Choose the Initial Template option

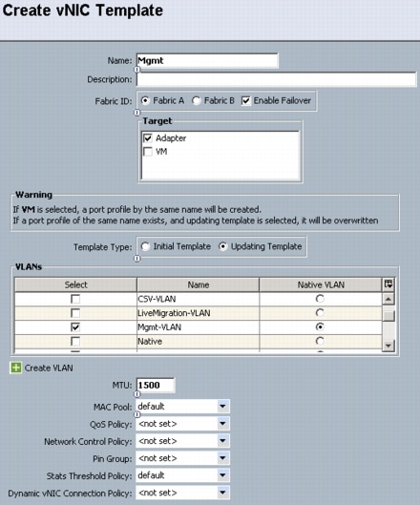click(145, 246)
